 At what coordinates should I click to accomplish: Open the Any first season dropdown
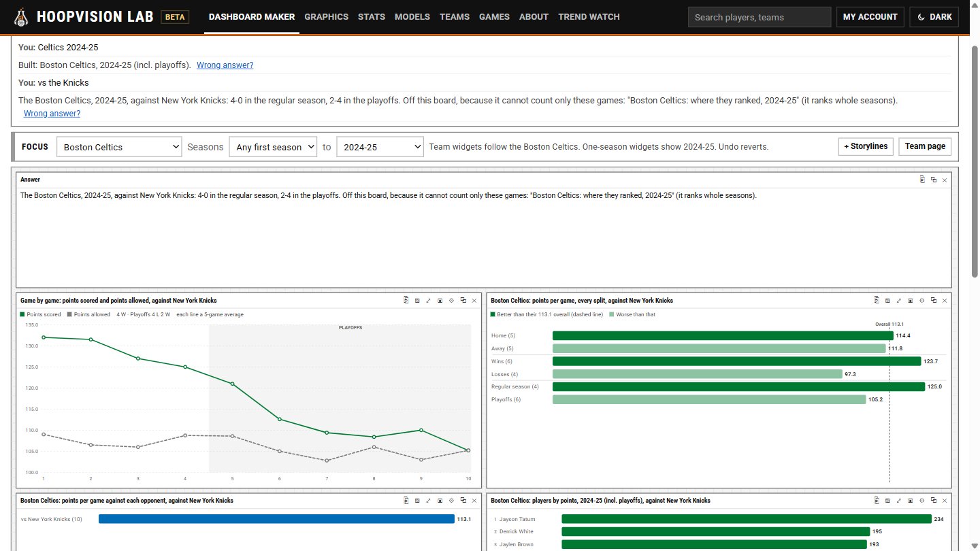coord(273,147)
